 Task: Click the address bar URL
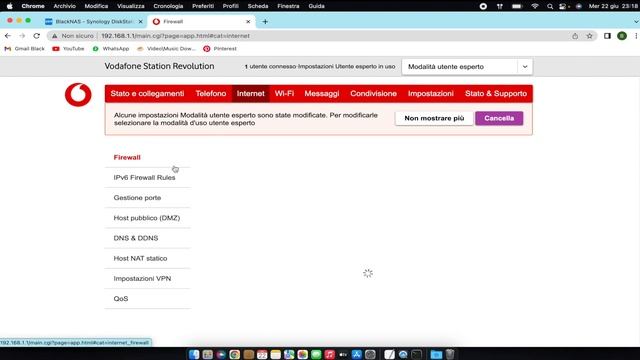click(x=176, y=36)
